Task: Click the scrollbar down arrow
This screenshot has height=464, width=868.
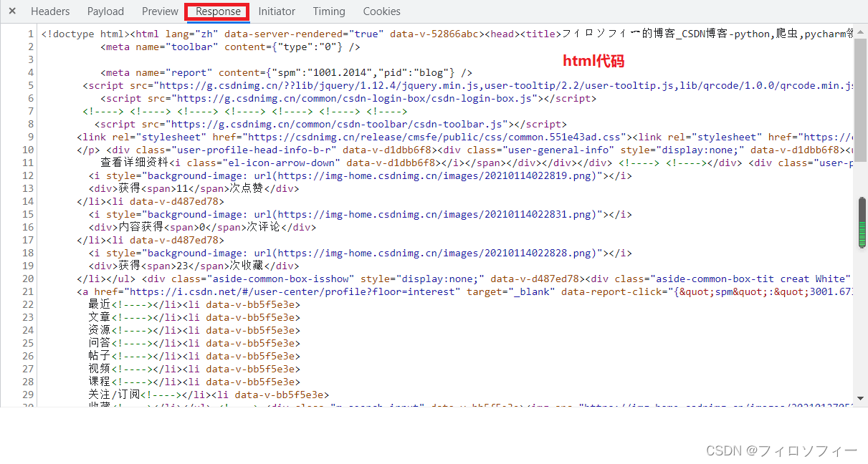Action: [x=862, y=398]
